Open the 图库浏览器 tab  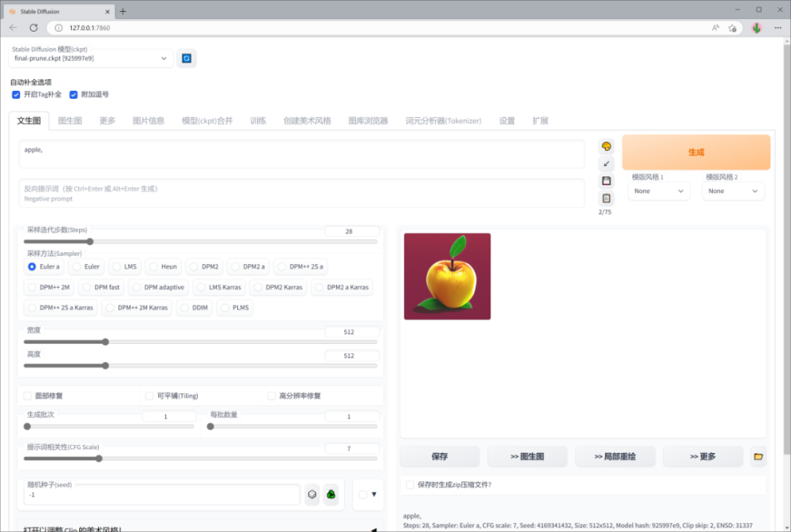368,120
